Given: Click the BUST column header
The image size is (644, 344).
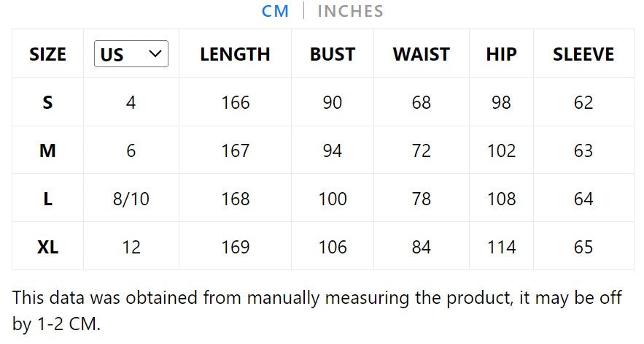Looking at the screenshot, I should click(332, 54).
